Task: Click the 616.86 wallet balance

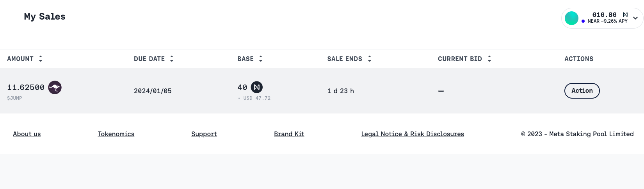Action: pos(604,15)
